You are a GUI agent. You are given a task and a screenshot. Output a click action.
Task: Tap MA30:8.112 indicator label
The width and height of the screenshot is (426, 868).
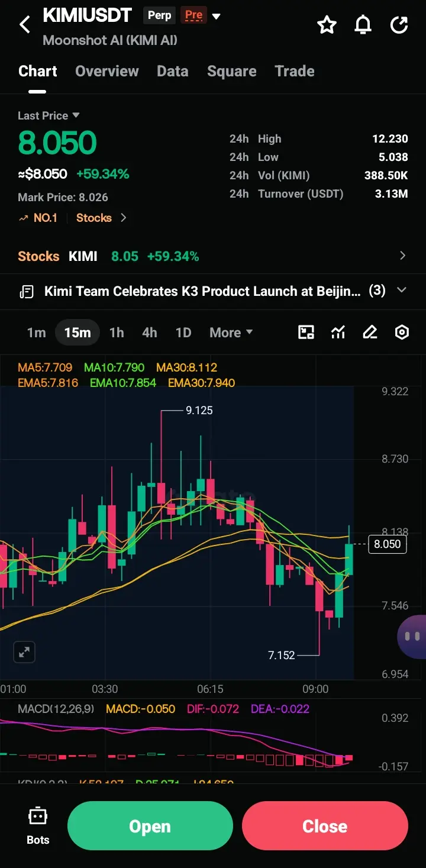coord(186,368)
